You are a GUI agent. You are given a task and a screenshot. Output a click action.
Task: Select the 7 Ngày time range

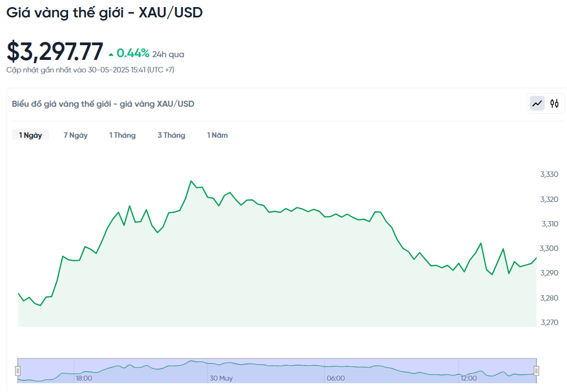75,135
